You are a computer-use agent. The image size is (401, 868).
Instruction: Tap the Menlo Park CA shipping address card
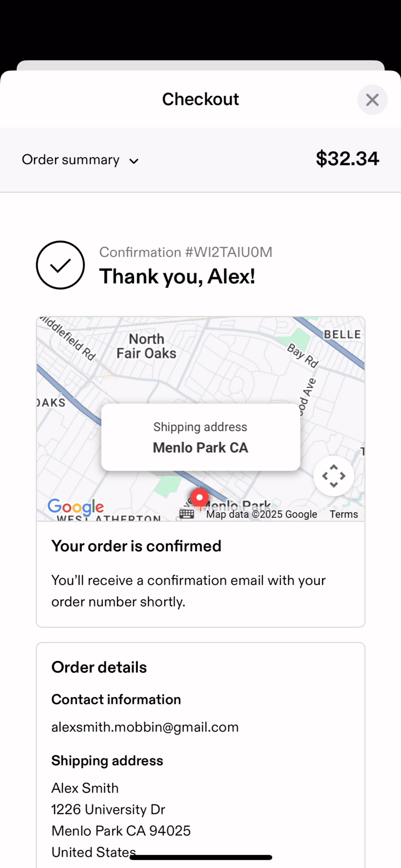(x=201, y=437)
